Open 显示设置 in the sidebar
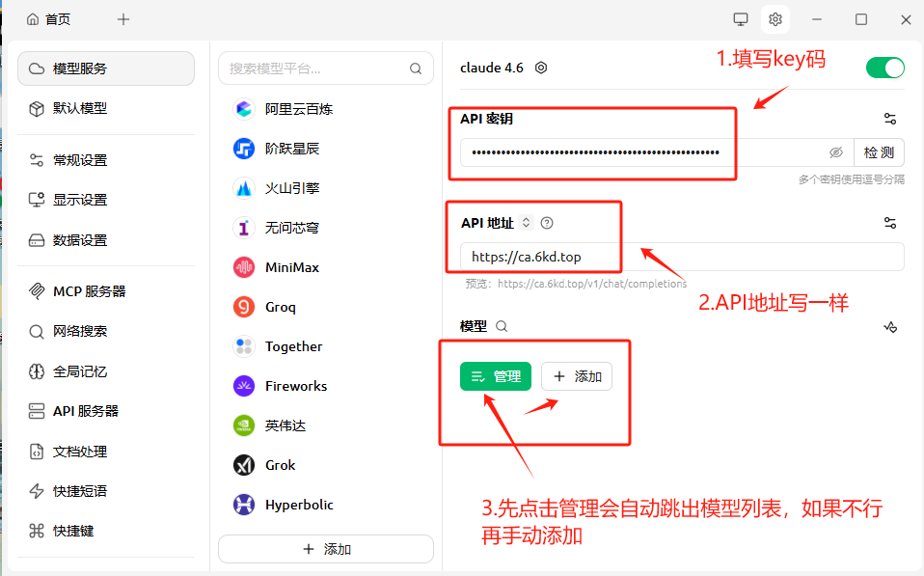 106,200
